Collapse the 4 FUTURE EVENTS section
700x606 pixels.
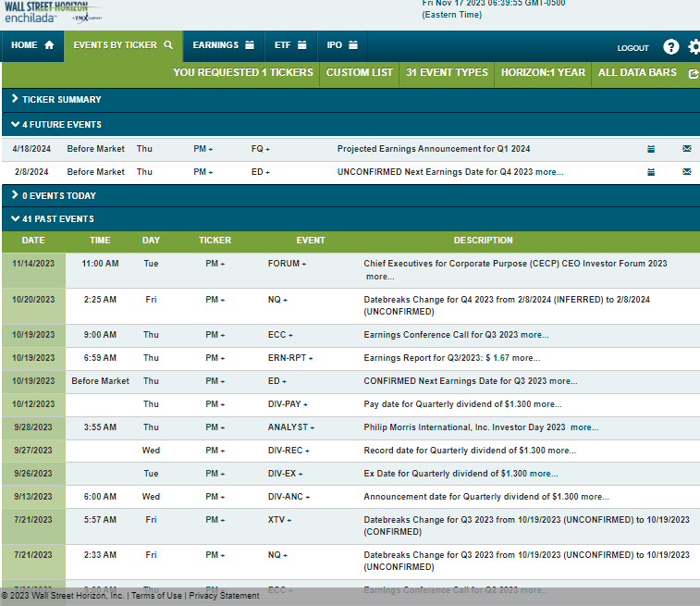click(x=350, y=125)
